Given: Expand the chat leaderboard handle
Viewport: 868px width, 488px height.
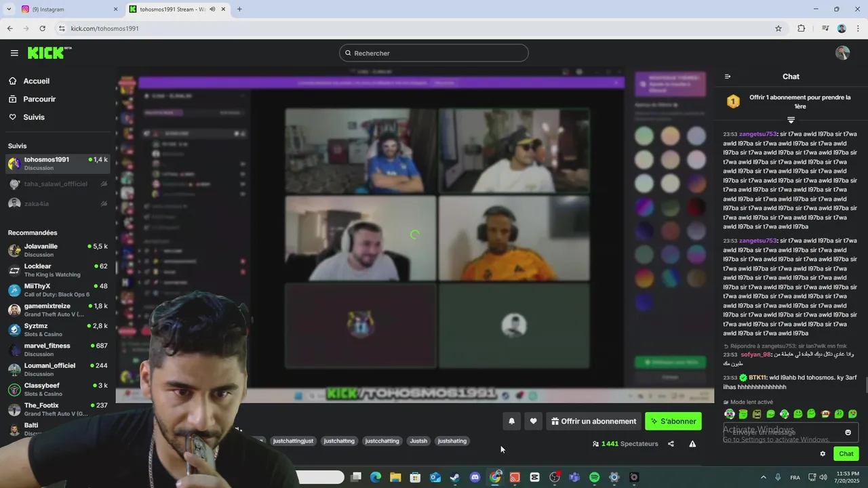Looking at the screenshot, I should pyautogui.click(x=791, y=119).
